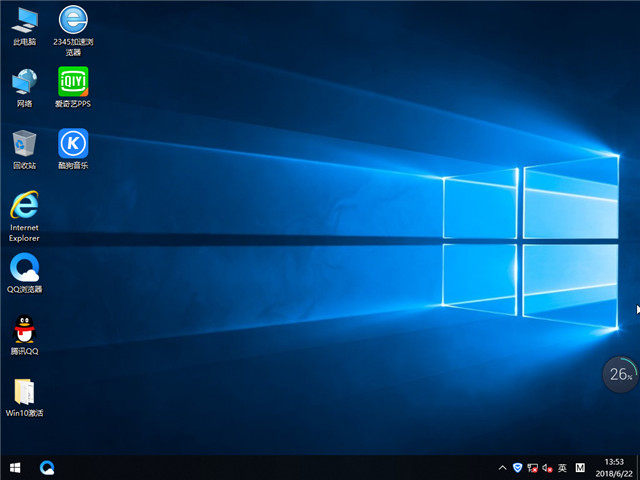Select the 爱奇艺PPS desktop icon

tap(73, 87)
